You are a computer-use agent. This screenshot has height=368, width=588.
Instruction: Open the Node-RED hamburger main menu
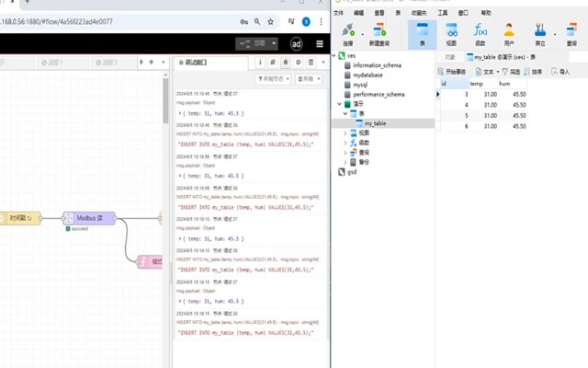(x=319, y=43)
